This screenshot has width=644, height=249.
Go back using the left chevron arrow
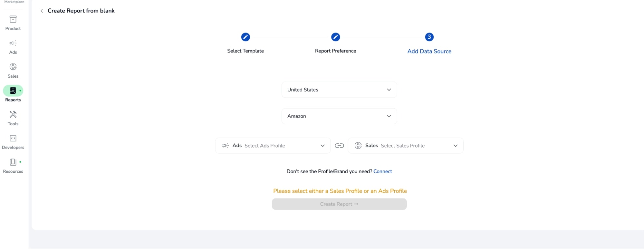[42, 11]
